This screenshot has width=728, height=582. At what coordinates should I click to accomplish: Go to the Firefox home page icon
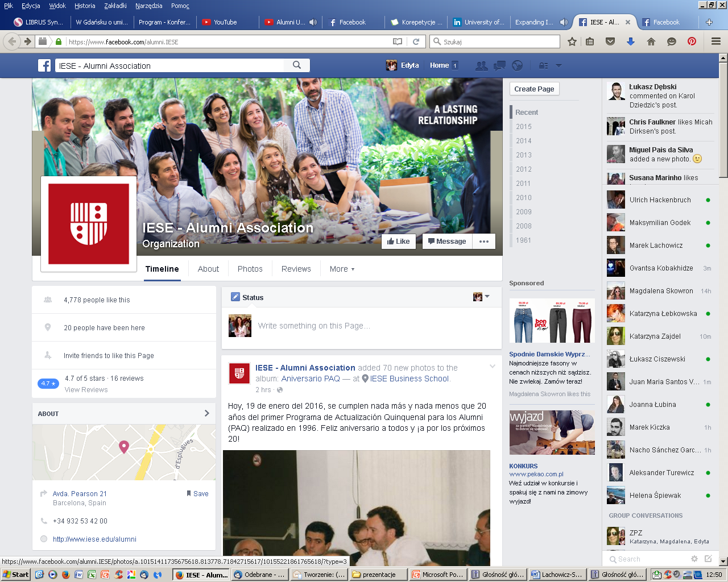[651, 41]
